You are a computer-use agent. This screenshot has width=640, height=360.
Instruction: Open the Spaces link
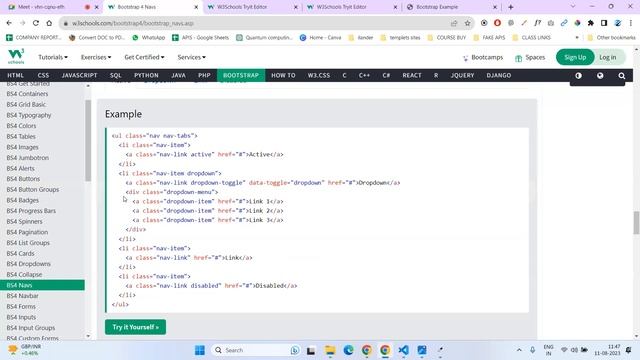coord(530,58)
